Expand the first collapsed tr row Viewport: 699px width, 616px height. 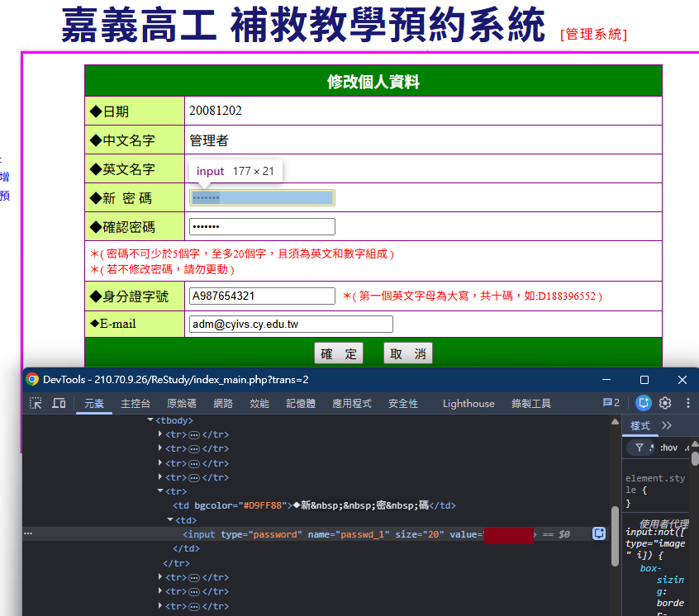(x=160, y=434)
